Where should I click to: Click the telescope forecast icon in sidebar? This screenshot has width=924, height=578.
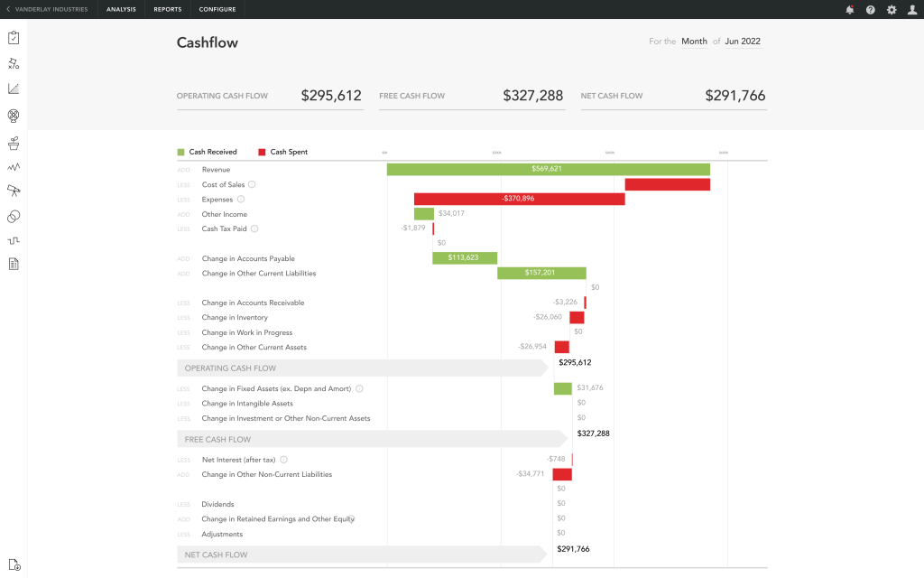(x=14, y=191)
